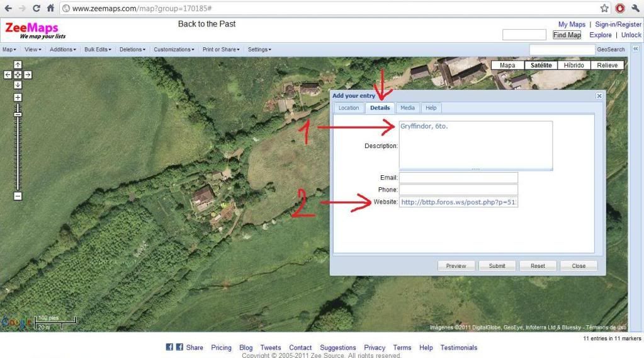The image size is (644, 358).
Task: Click the Preview button
Action: tap(456, 266)
